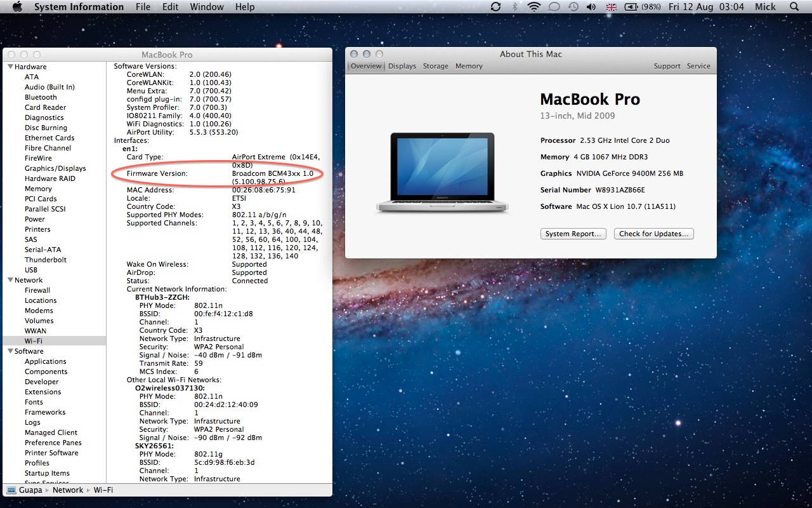Click the serial number W8931AZB66E
The image size is (812, 508).
(620, 190)
